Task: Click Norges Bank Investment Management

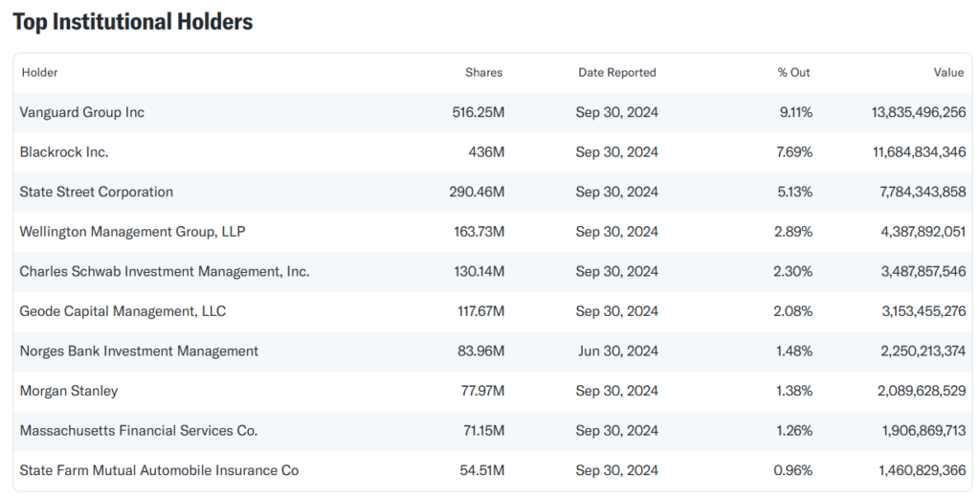Action: 139,352
